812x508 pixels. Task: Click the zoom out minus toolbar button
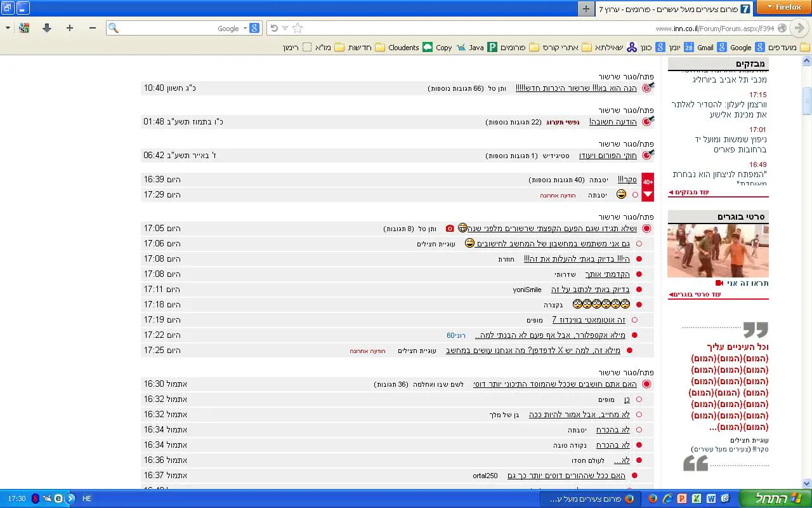(x=93, y=28)
